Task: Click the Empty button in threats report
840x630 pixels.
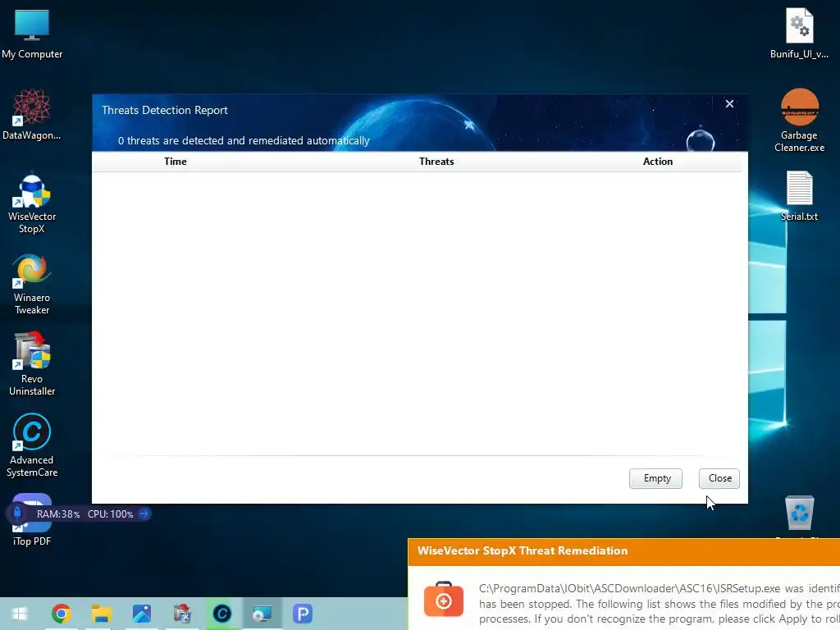Action: point(655,478)
